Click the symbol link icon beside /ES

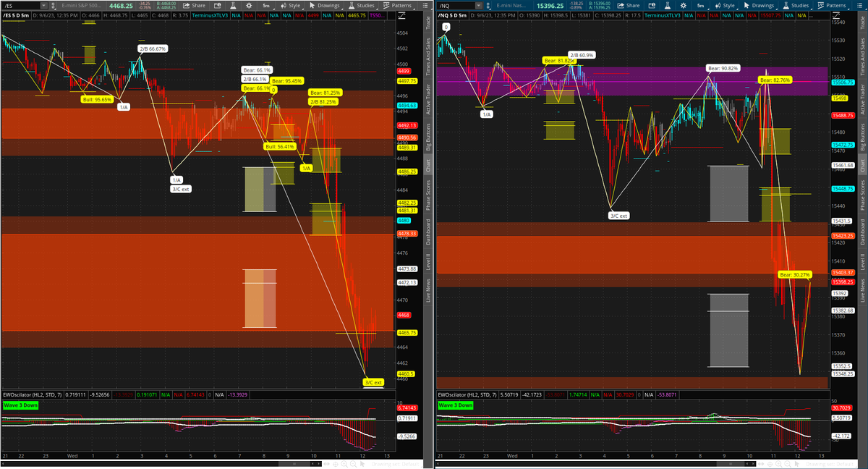point(54,6)
